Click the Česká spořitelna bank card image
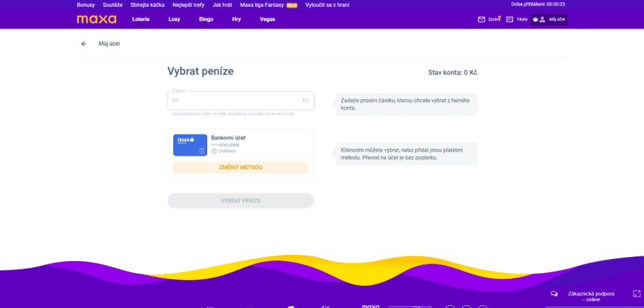644x308 pixels. (x=189, y=145)
